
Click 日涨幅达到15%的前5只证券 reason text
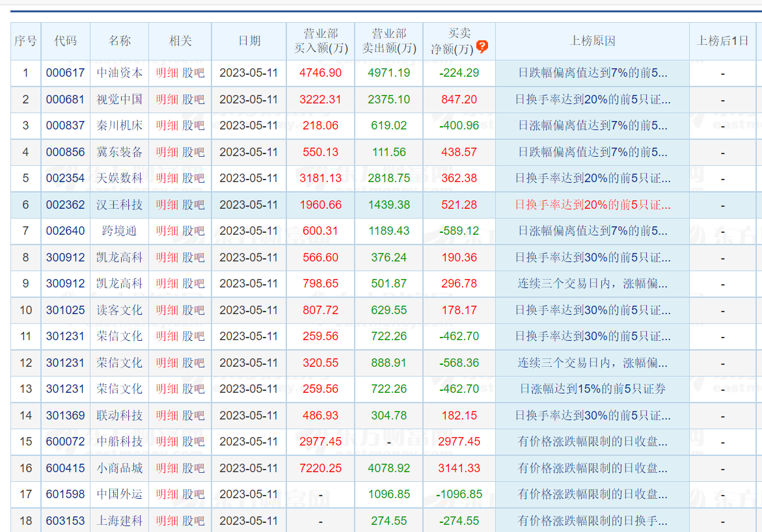[x=592, y=389]
